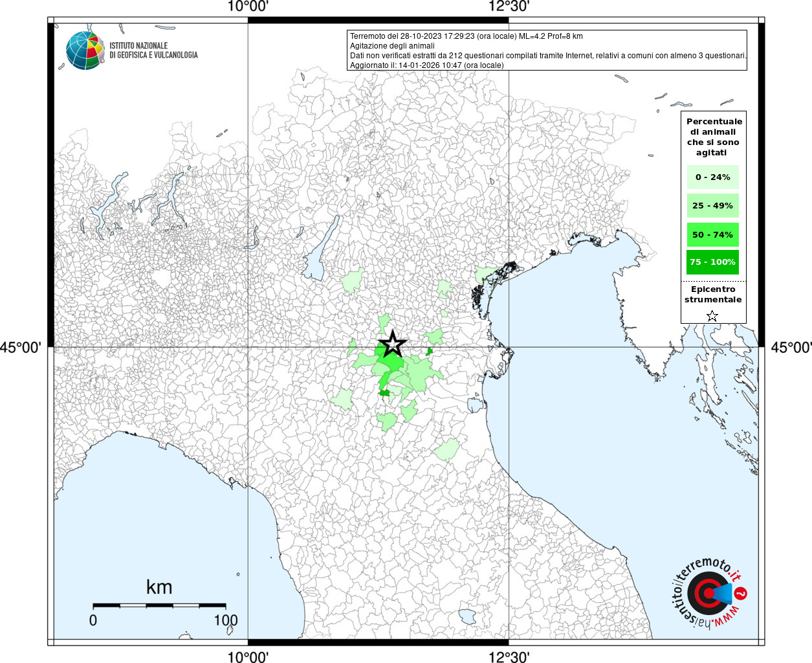Click the 'Epicentro strumentale' legend label
This screenshot has width=812, height=663.
pos(713,295)
